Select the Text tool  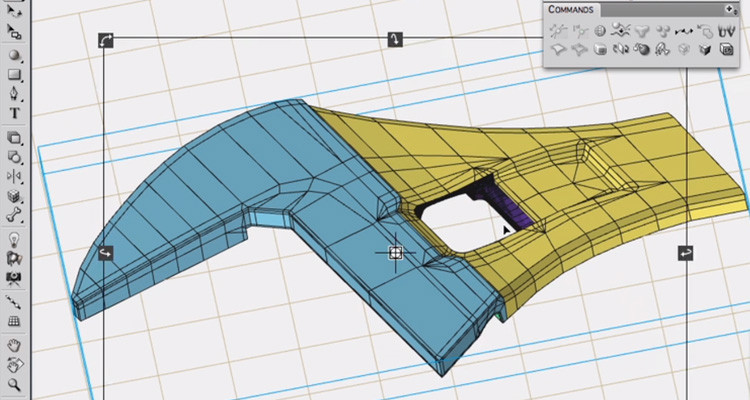(x=14, y=113)
